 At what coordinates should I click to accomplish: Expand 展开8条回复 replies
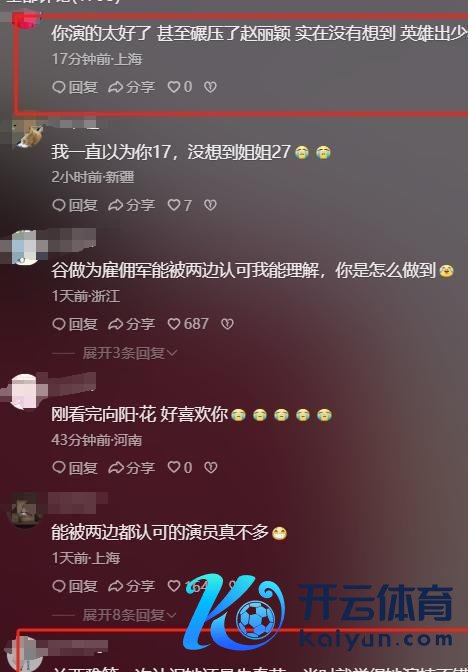coord(129,615)
